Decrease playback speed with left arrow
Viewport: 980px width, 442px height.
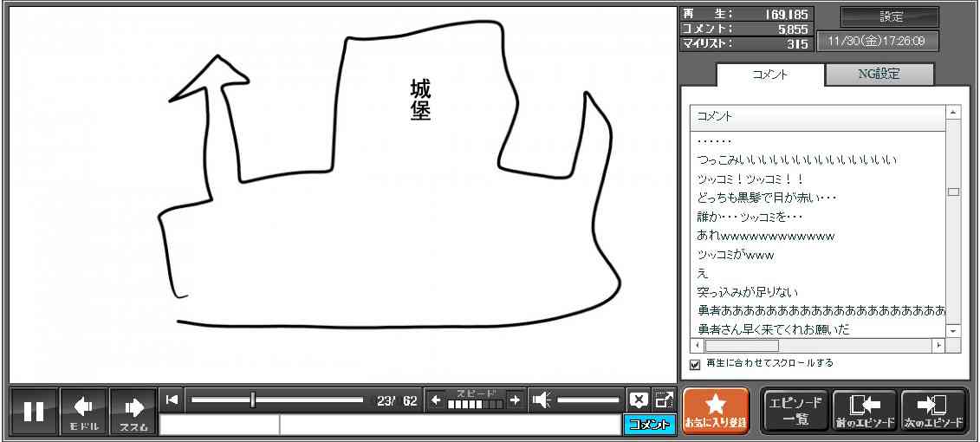coord(436,400)
